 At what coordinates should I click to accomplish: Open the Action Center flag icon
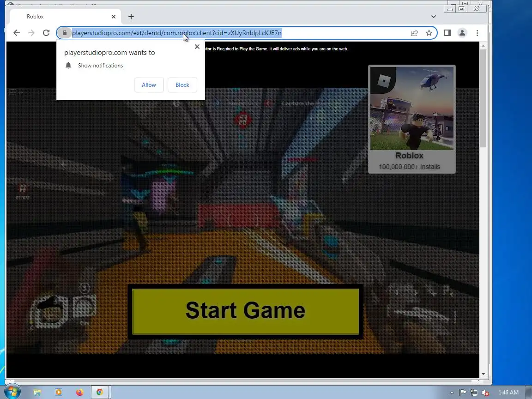(x=463, y=393)
